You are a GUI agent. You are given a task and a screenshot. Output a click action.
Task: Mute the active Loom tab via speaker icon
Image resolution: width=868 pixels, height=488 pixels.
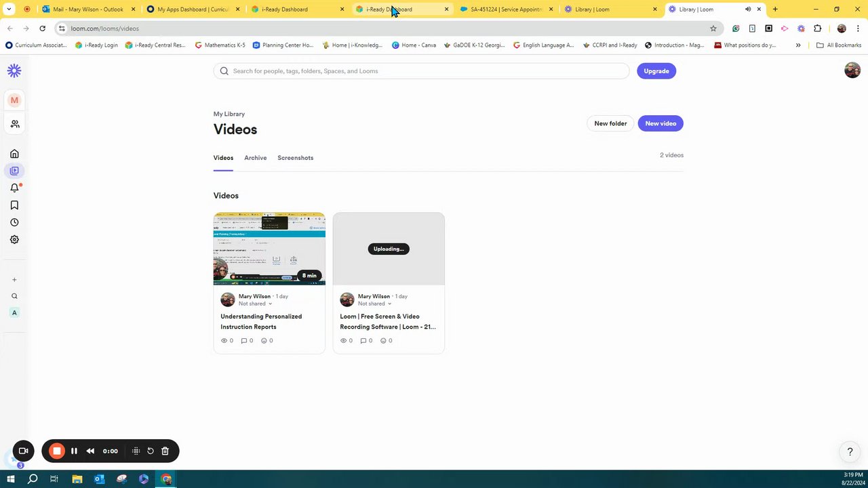click(748, 9)
